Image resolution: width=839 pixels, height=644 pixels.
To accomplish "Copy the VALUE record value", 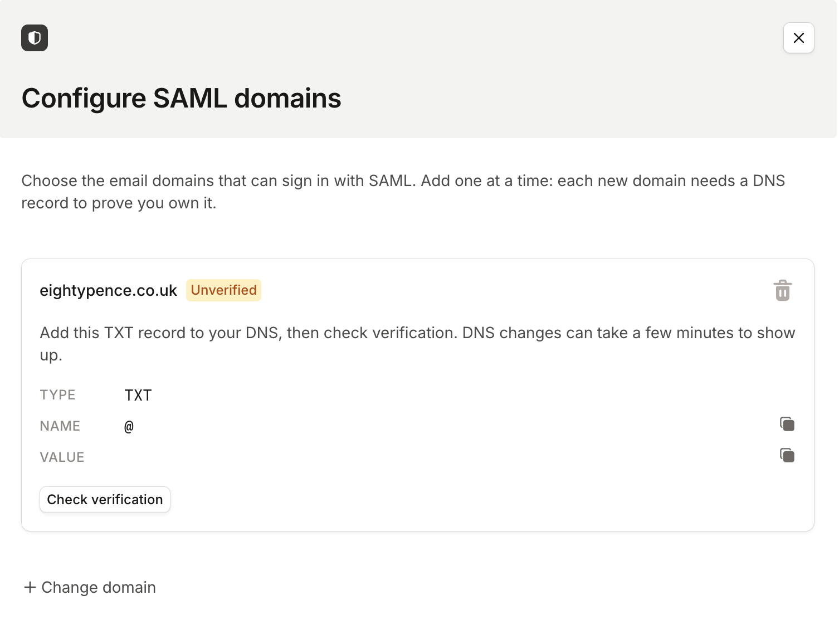I will point(787,456).
